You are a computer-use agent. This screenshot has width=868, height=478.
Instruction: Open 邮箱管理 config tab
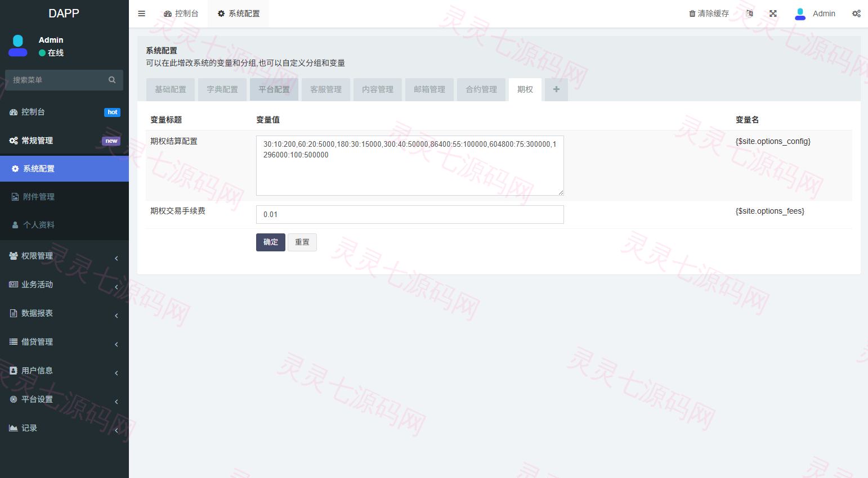[x=429, y=89]
